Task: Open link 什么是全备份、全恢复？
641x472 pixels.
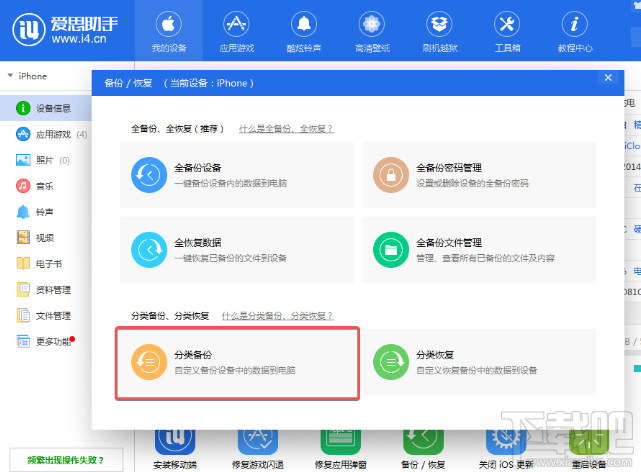Action: point(286,129)
